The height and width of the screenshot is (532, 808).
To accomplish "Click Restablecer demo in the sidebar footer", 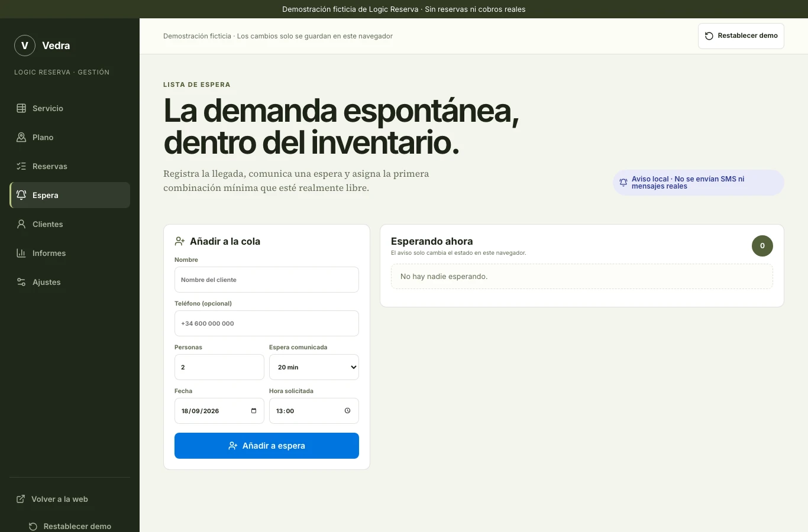I will [70, 526].
